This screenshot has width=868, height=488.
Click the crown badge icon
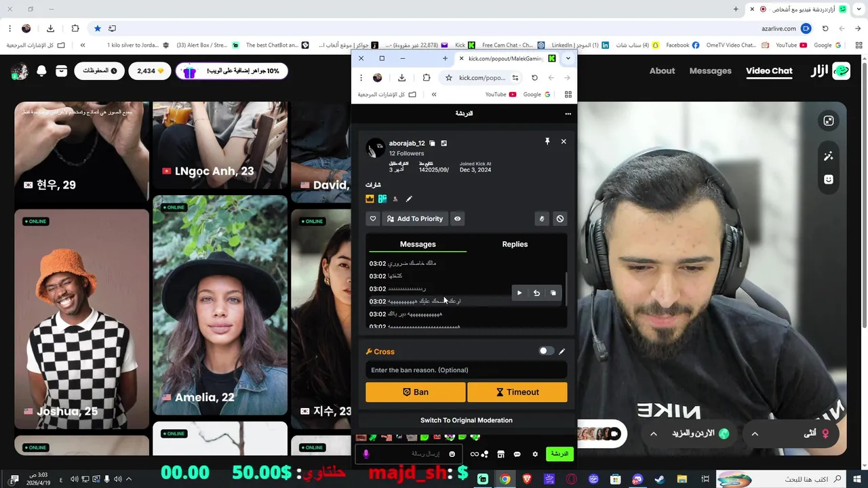coord(370,199)
